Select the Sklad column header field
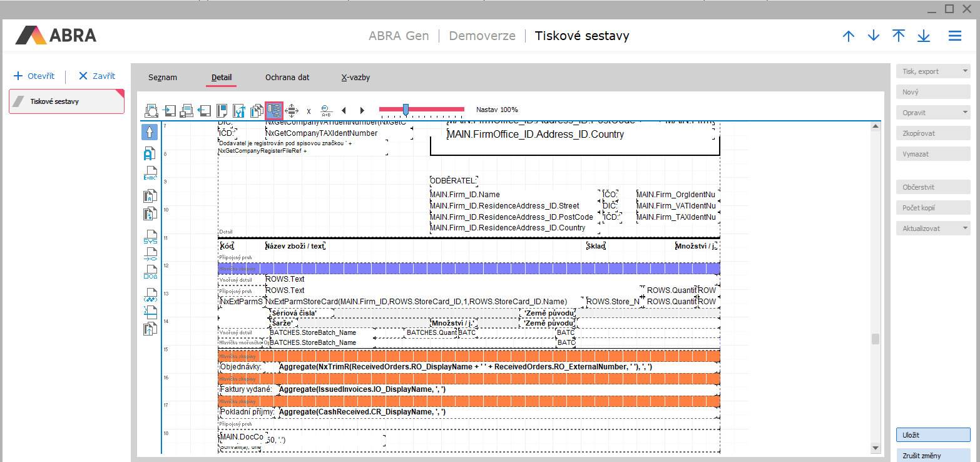 [x=596, y=246]
